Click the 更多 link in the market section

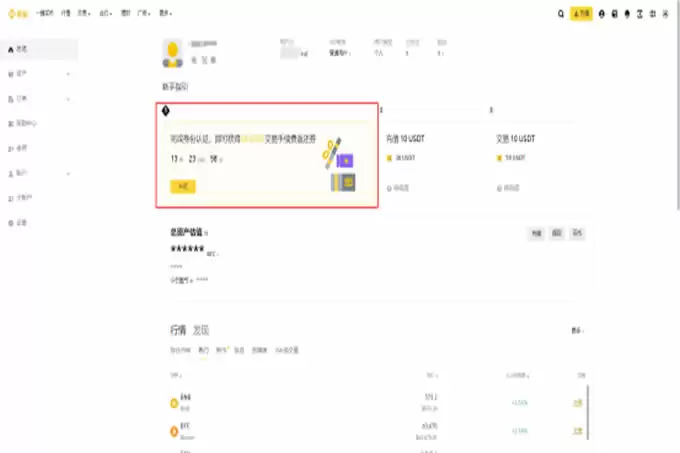pyautogui.click(x=577, y=331)
